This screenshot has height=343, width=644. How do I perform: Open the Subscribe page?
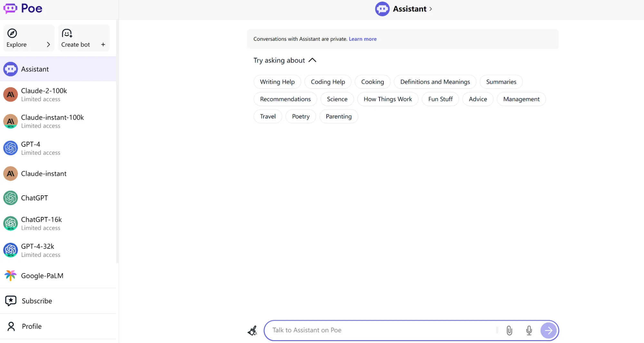pos(37,301)
